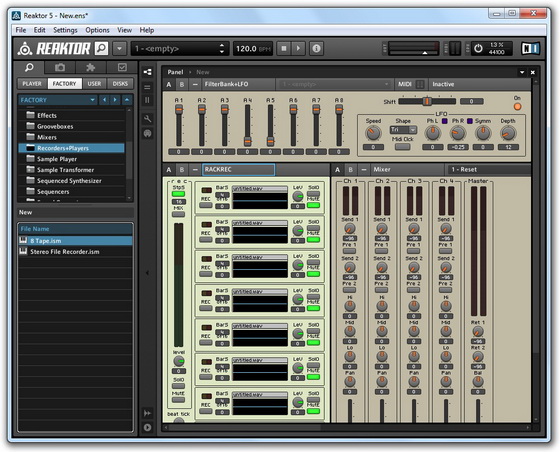This screenshot has width=560, height=452.
Task: Switch to the FACTORY browser tab
Action: [x=65, y=84]
